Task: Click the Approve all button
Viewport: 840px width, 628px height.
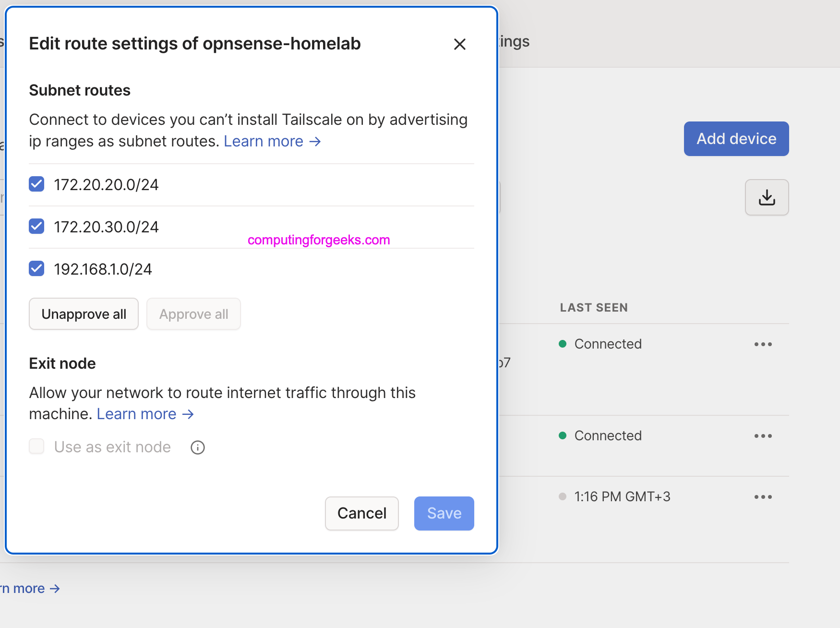Action: tap(193, 314)
